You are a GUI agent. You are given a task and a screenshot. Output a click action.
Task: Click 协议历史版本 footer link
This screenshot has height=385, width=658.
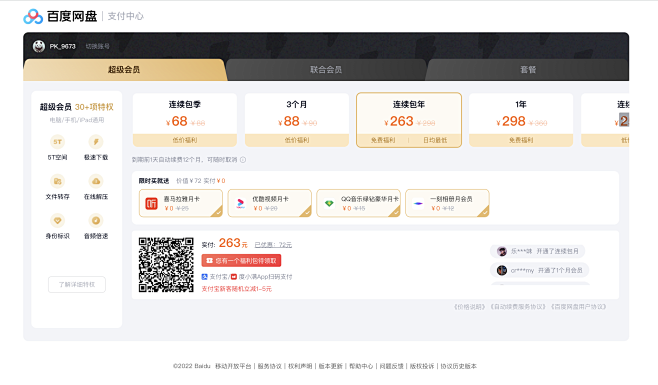point(459,366)
